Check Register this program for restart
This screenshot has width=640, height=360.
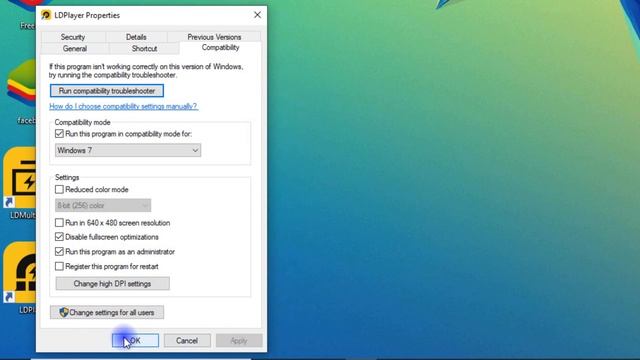pos(59,267)
